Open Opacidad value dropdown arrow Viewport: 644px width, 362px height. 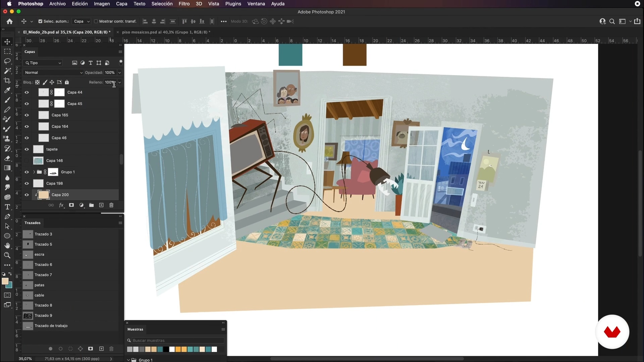119,73
